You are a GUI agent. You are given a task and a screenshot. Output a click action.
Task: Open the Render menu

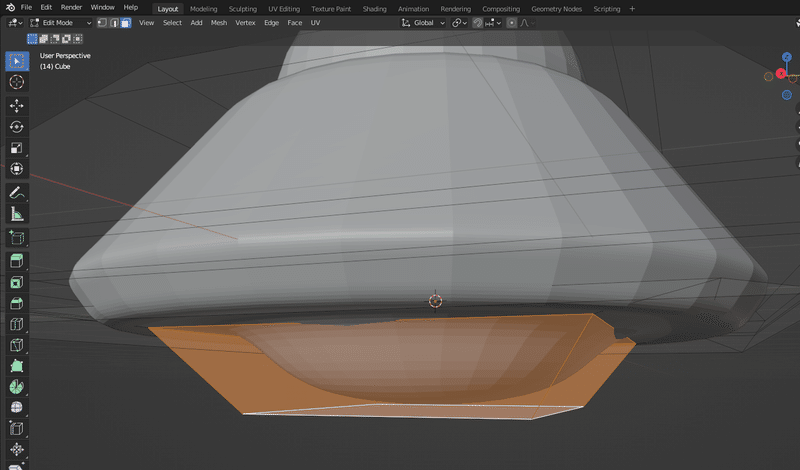(71, 8)
